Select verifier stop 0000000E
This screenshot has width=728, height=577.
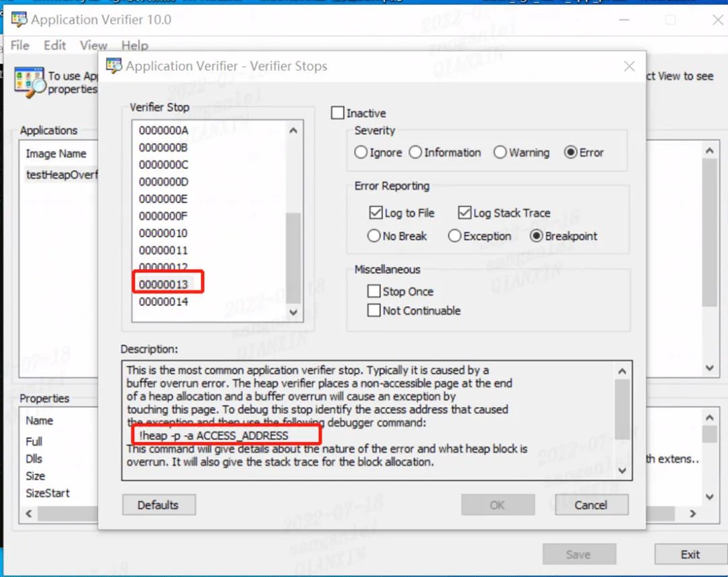click(x=163, y=199)
